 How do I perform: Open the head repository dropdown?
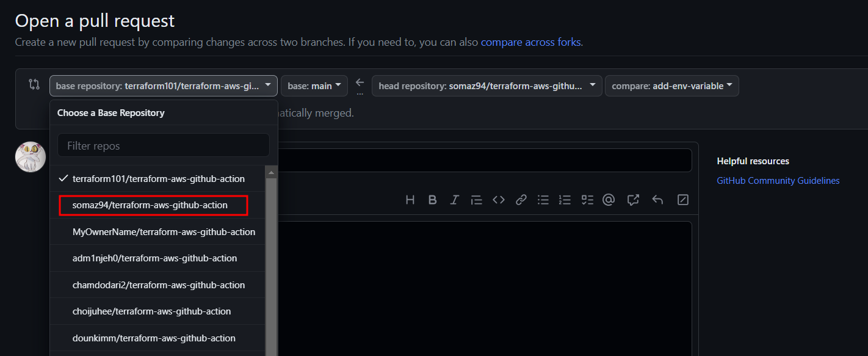pyautogui.click(x=487, y=86)
